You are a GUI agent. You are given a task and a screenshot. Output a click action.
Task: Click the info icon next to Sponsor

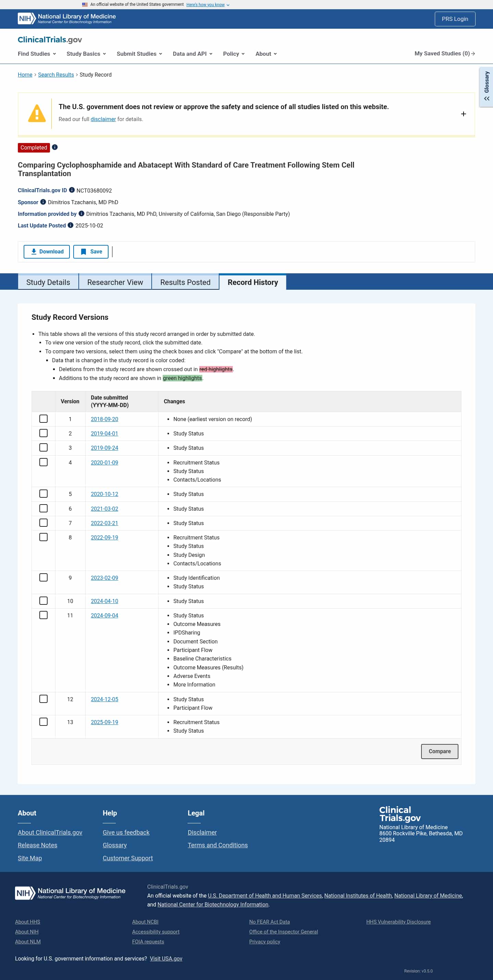(x=43, y=201)
